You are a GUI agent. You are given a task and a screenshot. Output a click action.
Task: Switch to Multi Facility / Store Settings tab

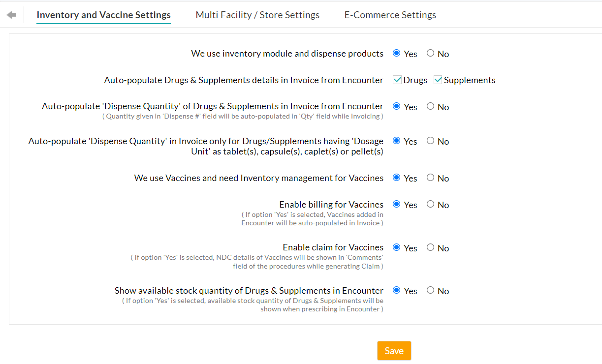pos(257,14)
